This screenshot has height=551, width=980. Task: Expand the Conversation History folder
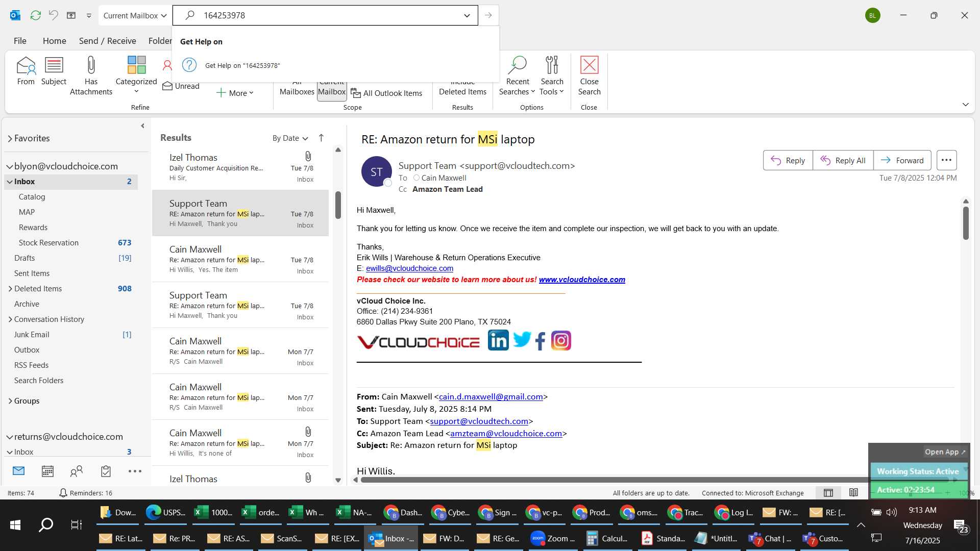10,319
